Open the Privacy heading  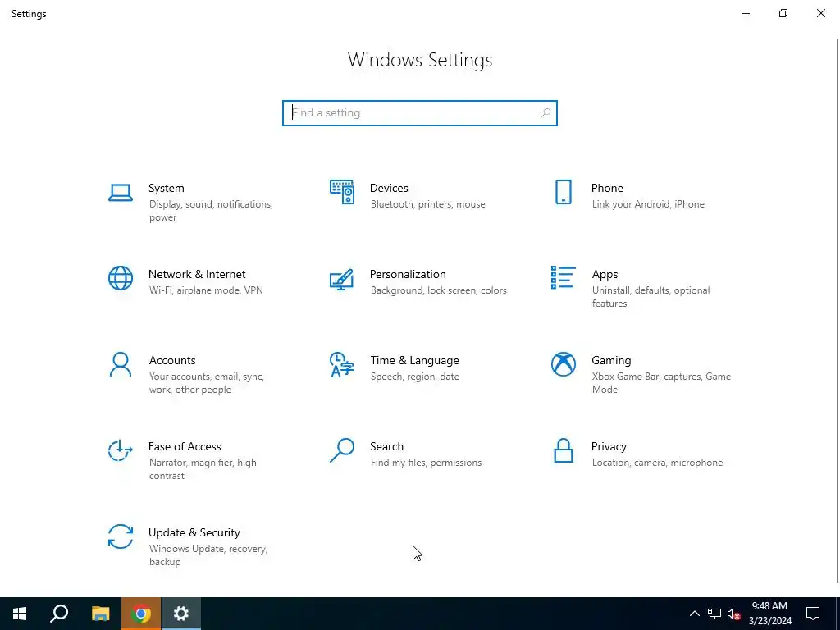point(609,447)
